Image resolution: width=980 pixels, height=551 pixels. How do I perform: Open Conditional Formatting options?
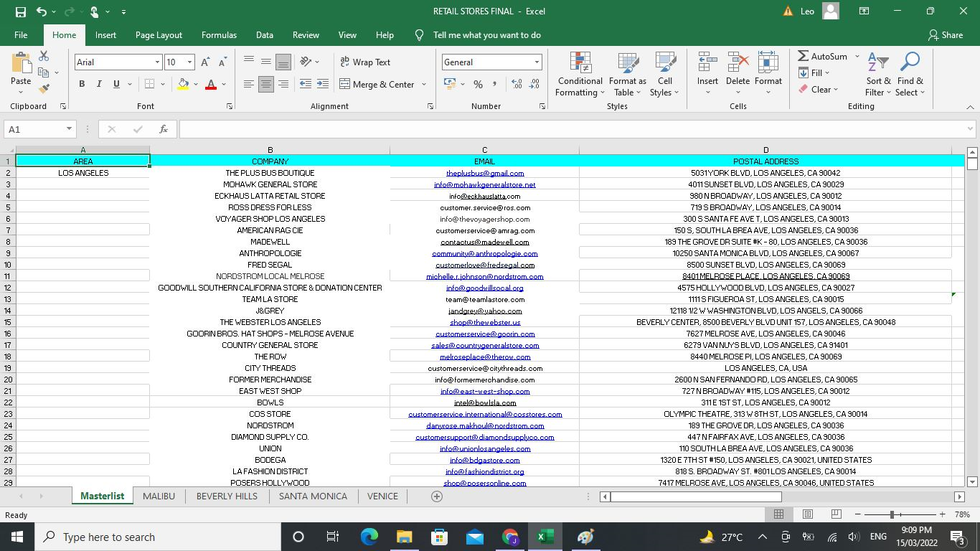[580, 74]
